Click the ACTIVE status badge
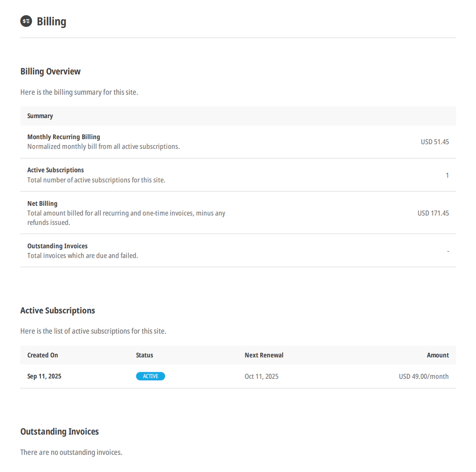Image resolution: width=476 pixels, height=472 pixels. pyautogui.click(x=150, y=376)
